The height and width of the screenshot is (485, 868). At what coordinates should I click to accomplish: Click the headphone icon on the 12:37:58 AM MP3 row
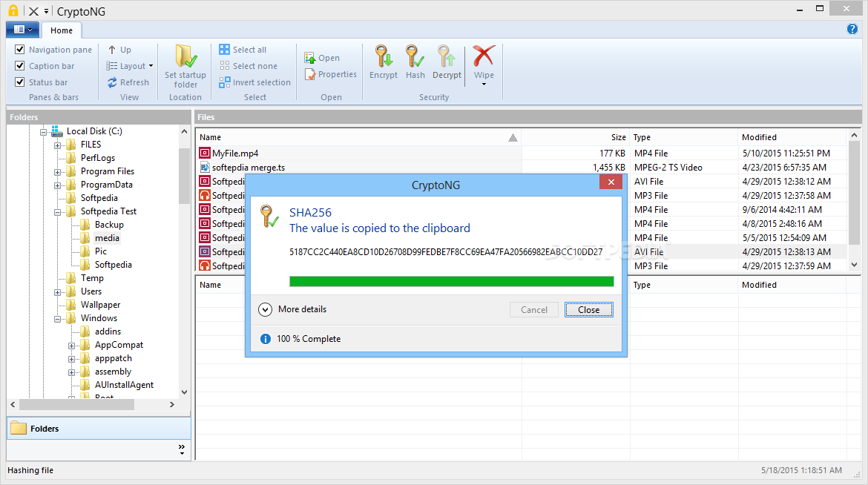pyautogui.click(x=205, y=196)
